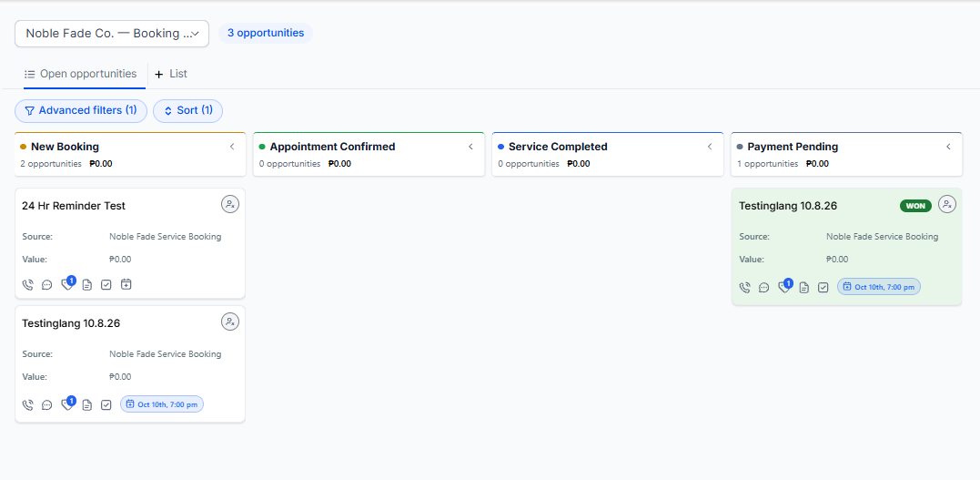Viewport: 980px width, 480px height.
Task: Open Testinglang 10.8.26 title in Payment Pending
Action: click(788, 206)
